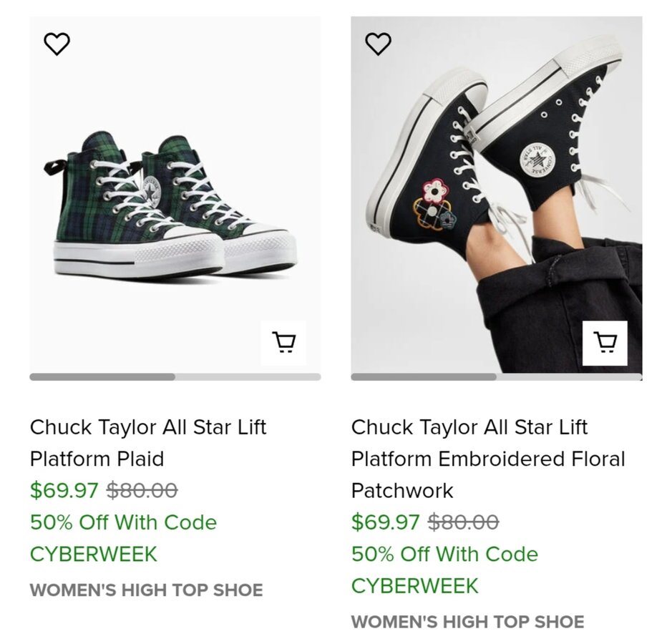Screen dimensions: 672x644
Task: Click the Floral shoe image carousel progress bar
Action: [424, 376]
